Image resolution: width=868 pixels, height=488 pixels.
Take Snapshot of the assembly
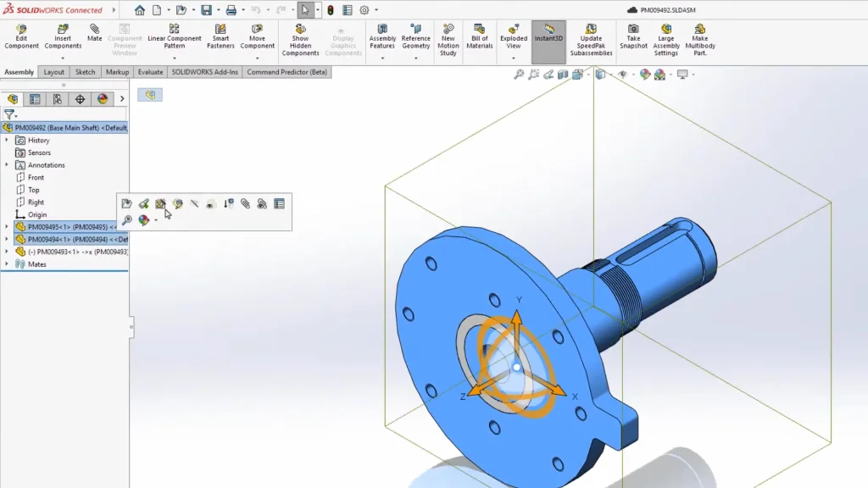633,36
